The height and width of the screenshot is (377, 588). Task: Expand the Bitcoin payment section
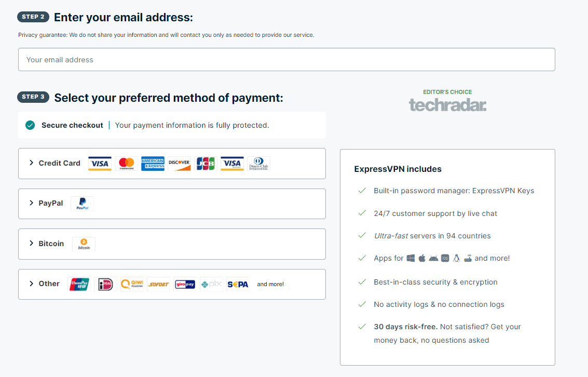coord(172,244)
